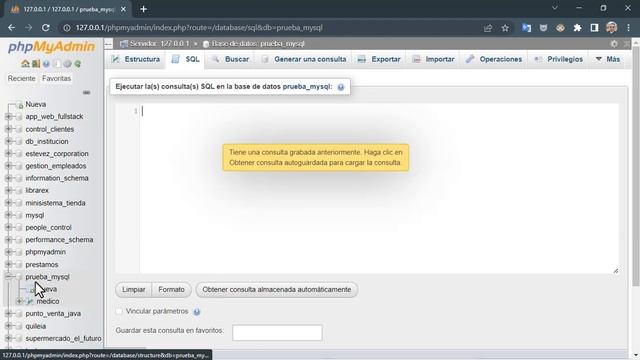Click the page settings gear icon at top right
This screenshot has height=360, width=640.
click(614, 44)
